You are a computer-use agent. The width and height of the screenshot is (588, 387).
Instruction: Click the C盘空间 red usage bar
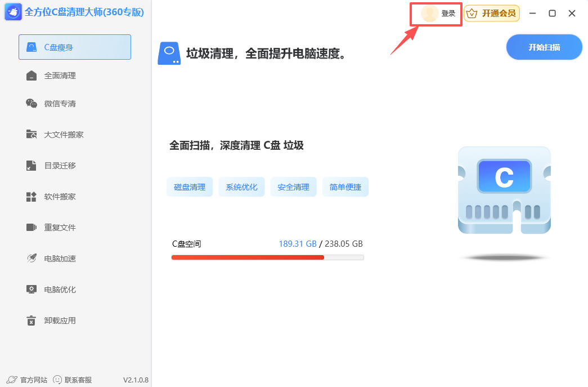tap(248, 257)
